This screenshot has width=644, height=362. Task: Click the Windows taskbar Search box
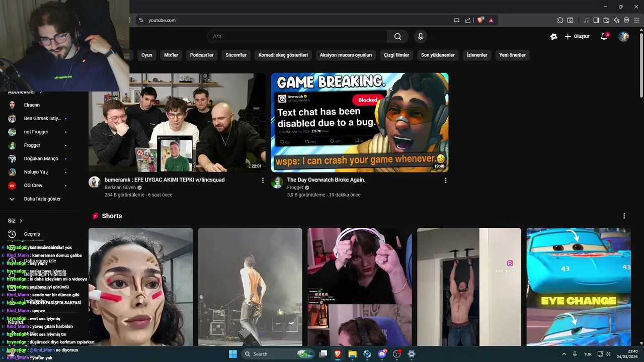[x=278, y=354]
